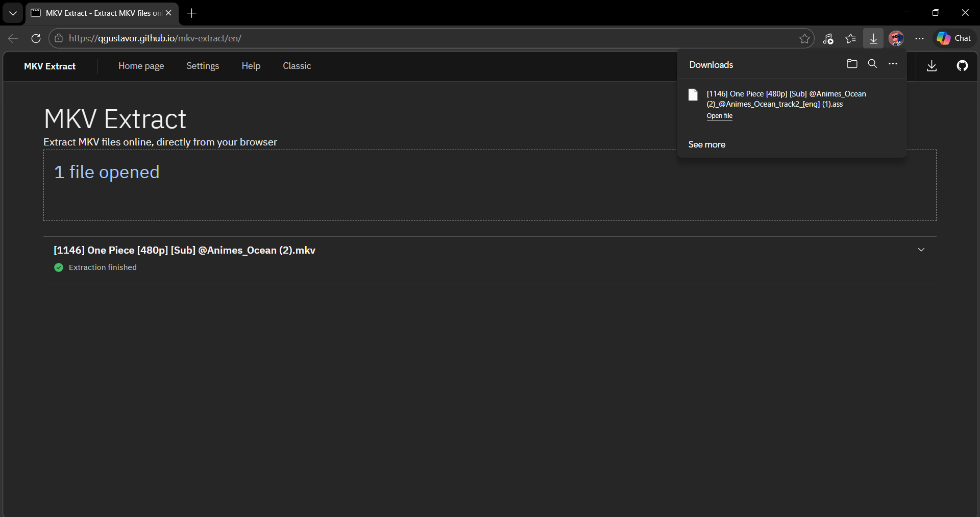Open the browser Favorites list icon

coord(850,38)
